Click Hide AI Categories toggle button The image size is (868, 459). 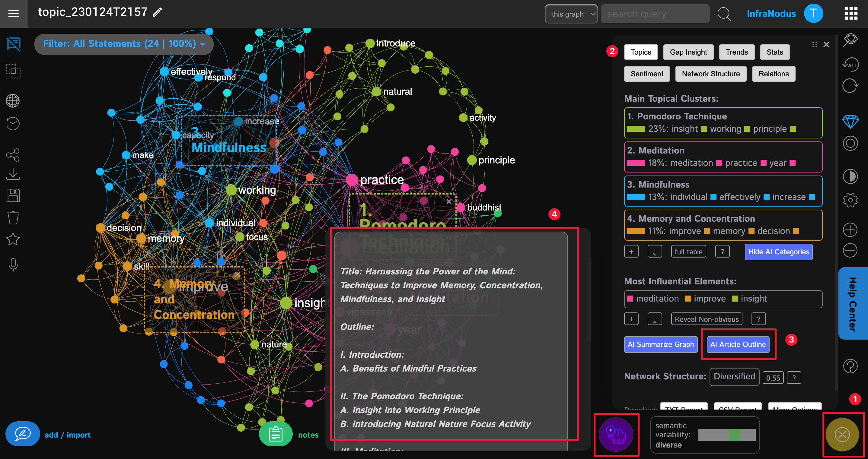point(778,252)
